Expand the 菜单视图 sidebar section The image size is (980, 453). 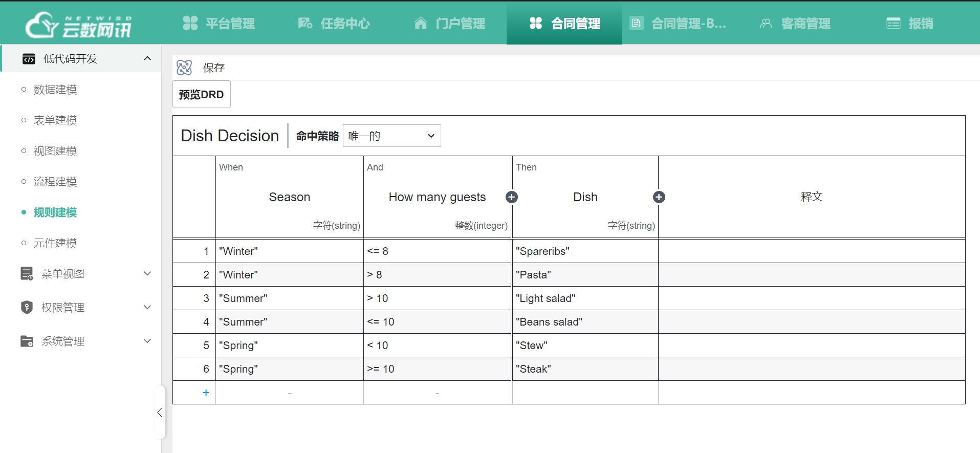147,273
